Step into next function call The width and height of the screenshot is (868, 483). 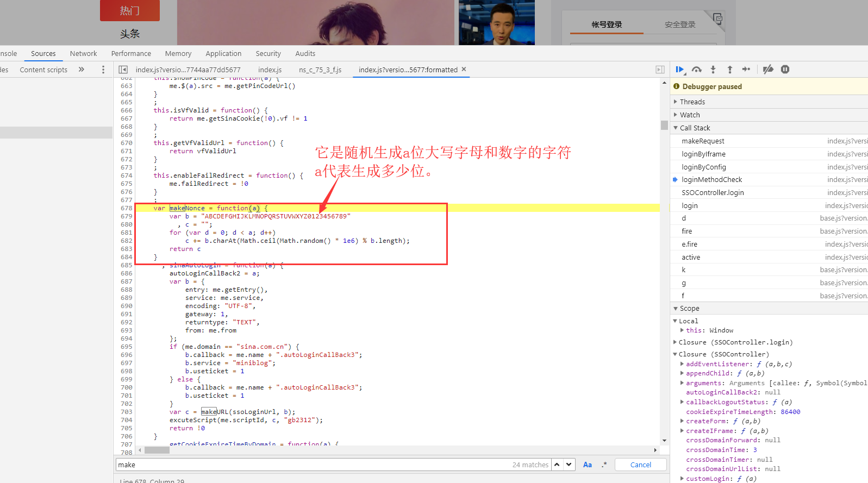(713, 70)
